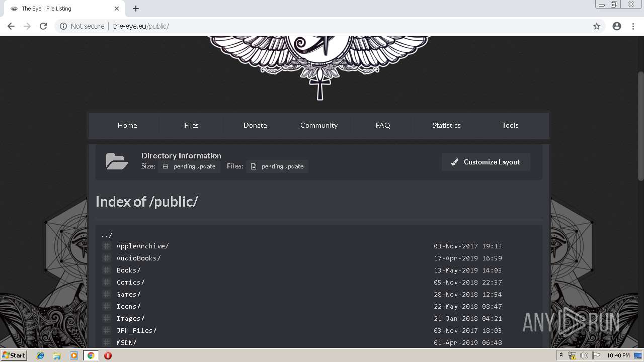This screenshot has height=362, width=644.
Task: Click the Size pending update badge
Action: tap(189, 166)
